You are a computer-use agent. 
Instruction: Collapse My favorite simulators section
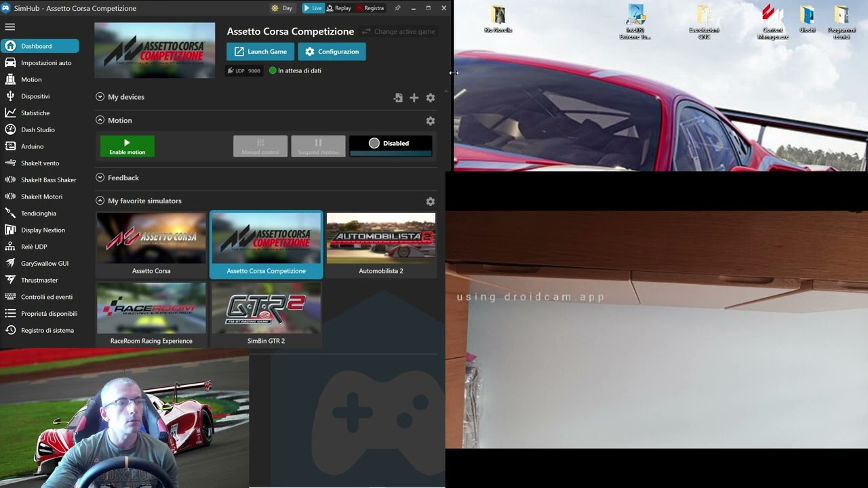click(100, 201)
